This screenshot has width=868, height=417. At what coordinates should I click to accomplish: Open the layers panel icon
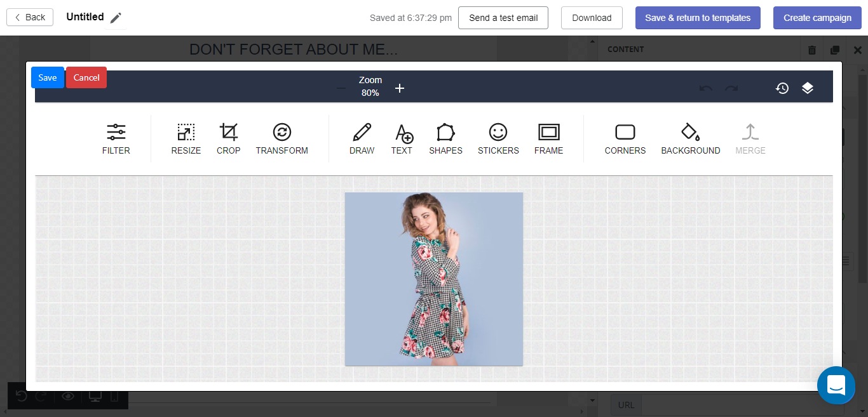tap(808, 88)
